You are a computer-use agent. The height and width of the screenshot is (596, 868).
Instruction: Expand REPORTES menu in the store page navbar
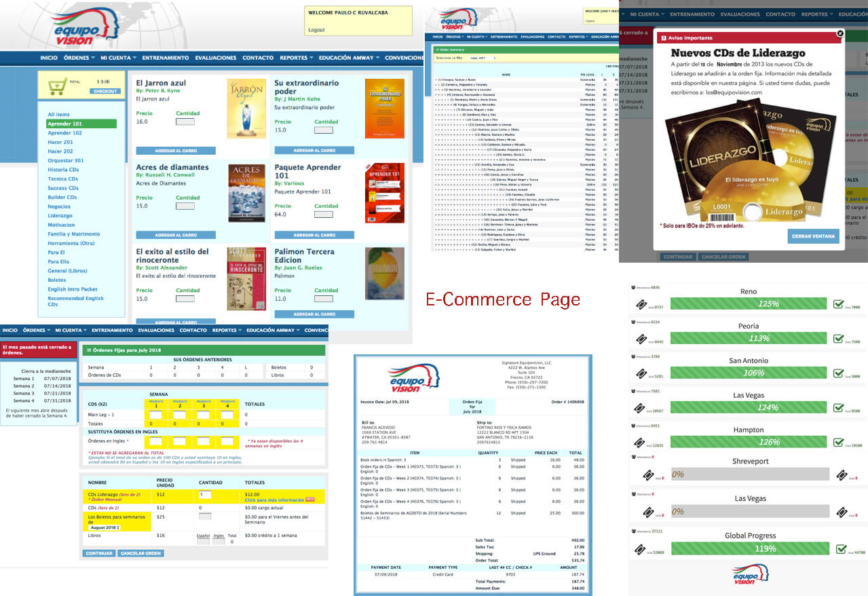pos(296,58)
